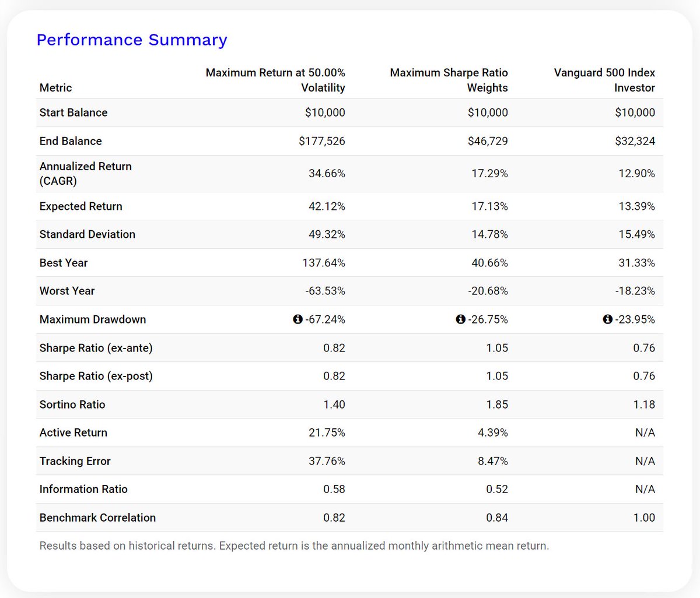Click the Sharpe Ratio (ex-ante) label

(x=96, y=348)
